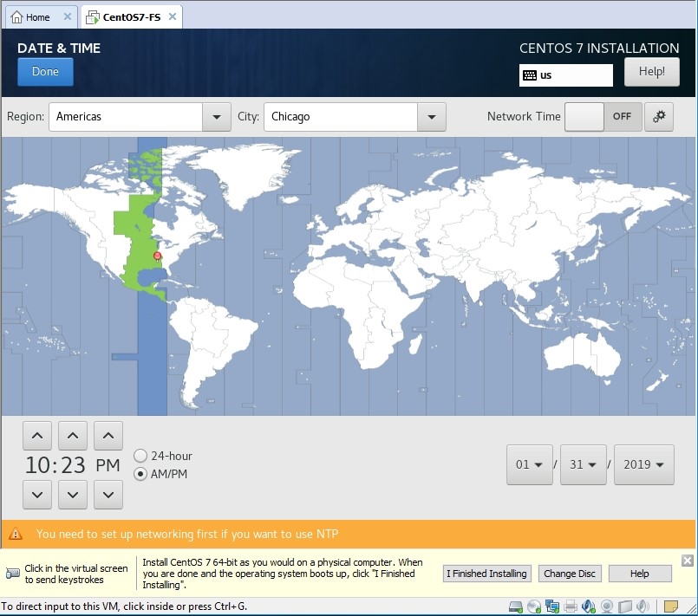Expand the City dropdown

pos(431,117)
